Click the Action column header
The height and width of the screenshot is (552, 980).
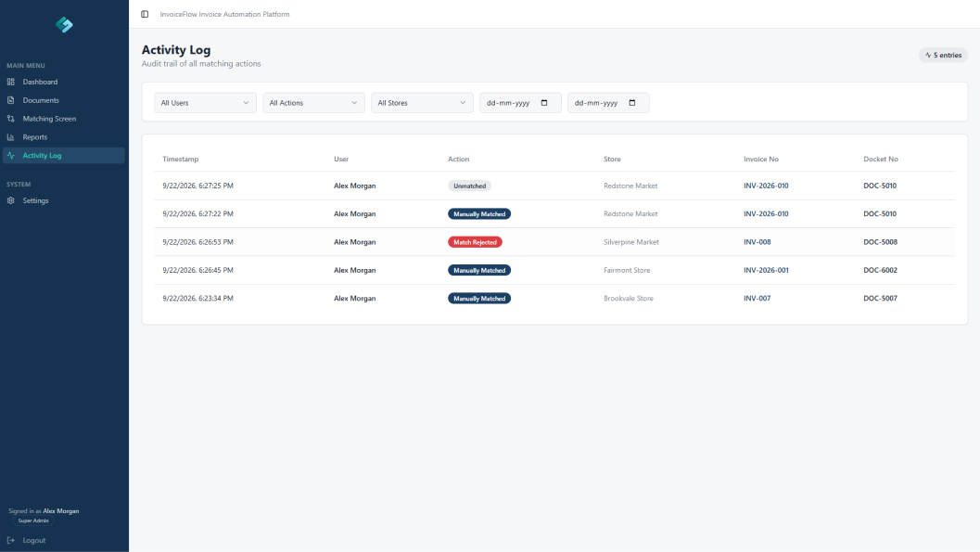[459, 159]
